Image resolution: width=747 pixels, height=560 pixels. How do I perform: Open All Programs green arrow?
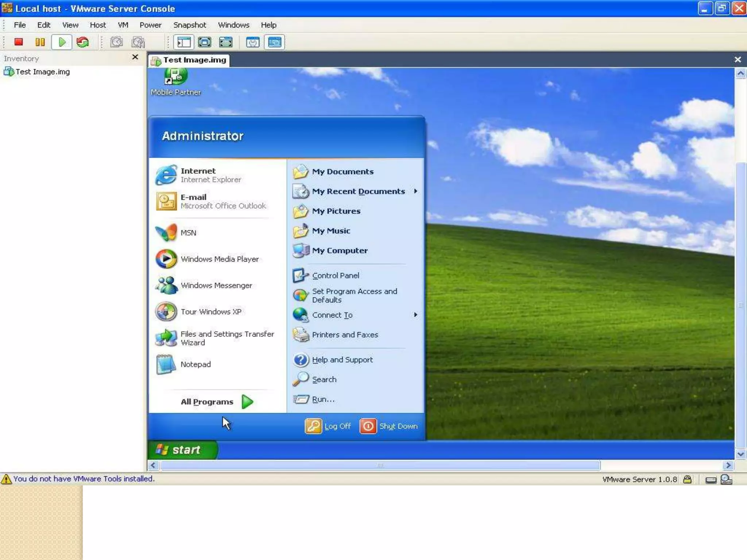247,402
